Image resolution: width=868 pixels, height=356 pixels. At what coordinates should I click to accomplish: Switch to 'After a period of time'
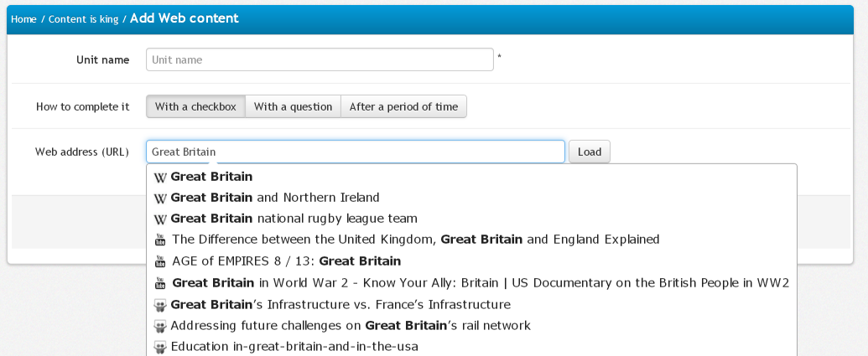tap(403, 106)
